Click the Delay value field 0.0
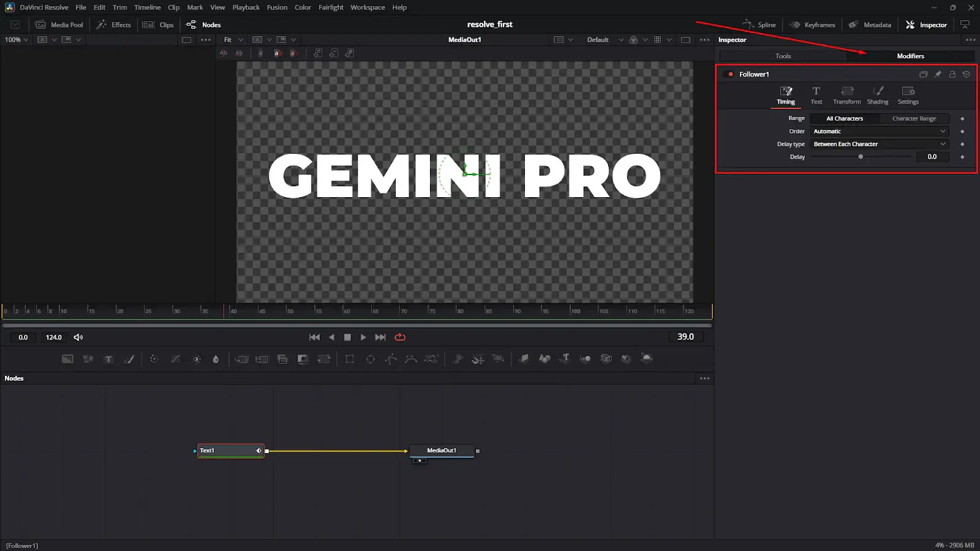 coord(932,157)
